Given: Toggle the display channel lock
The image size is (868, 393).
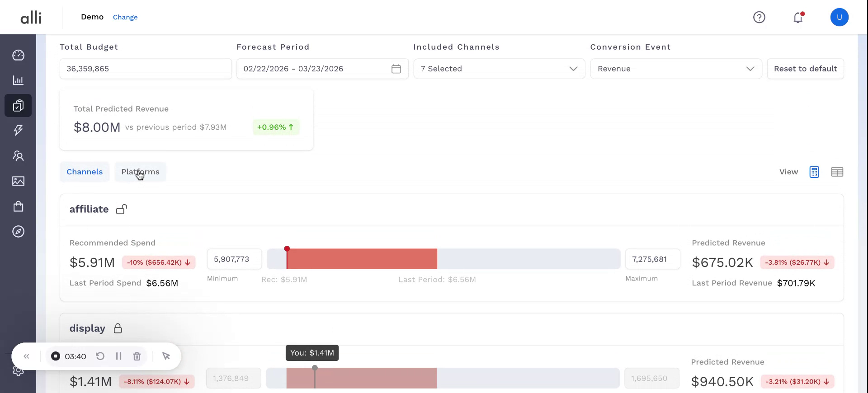Looking at the screenshot, I should pyautogui.click(x=118, y=328).
